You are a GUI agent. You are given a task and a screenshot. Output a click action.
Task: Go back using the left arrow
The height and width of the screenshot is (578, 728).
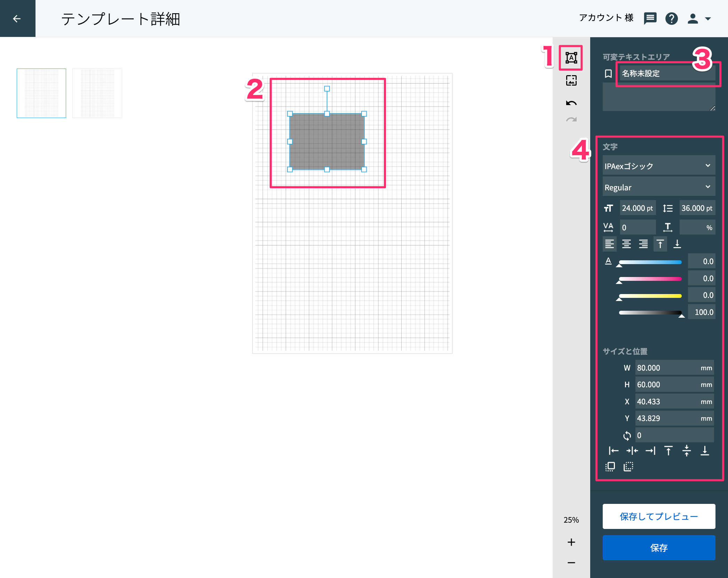point(17,18)
